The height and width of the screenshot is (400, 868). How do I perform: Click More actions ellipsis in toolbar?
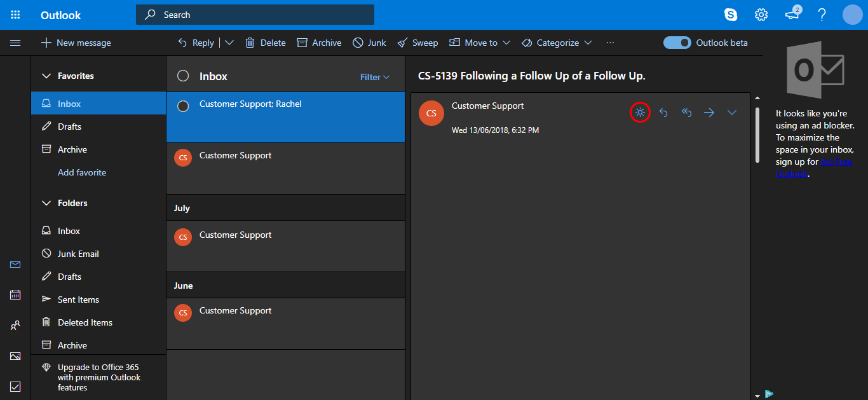(x=610, y=43)
